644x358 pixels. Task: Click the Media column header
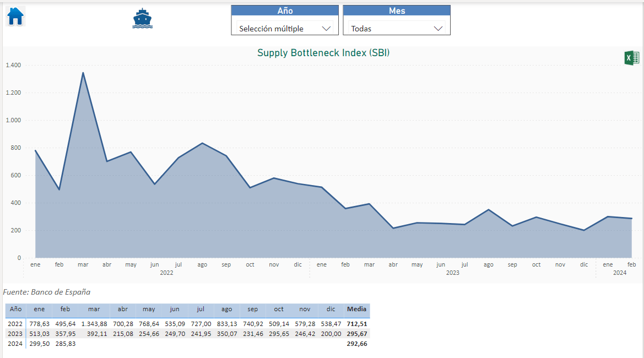[356, 310]
